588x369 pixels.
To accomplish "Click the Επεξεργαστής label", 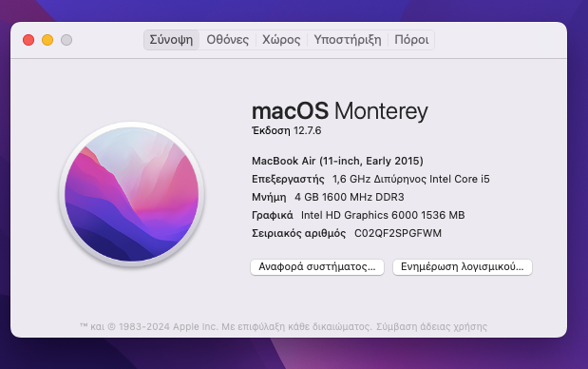I will pos(288,180).
